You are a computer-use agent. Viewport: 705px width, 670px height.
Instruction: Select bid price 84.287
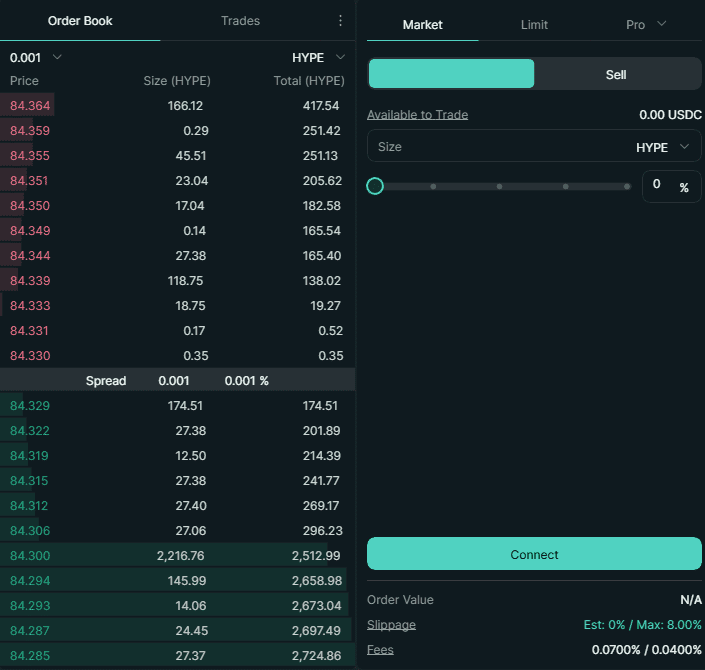click(x=30, y=630)
